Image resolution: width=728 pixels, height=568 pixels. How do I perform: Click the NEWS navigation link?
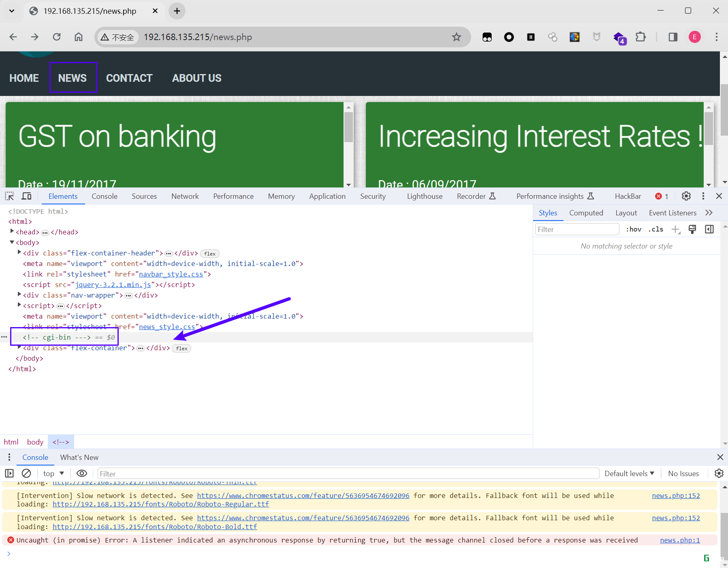(x=73, y=78)
